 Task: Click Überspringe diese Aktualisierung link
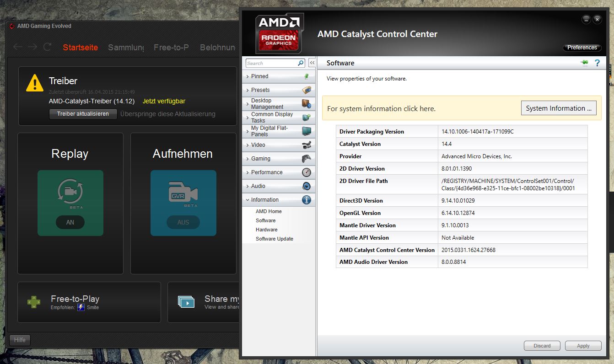(168, 114)
